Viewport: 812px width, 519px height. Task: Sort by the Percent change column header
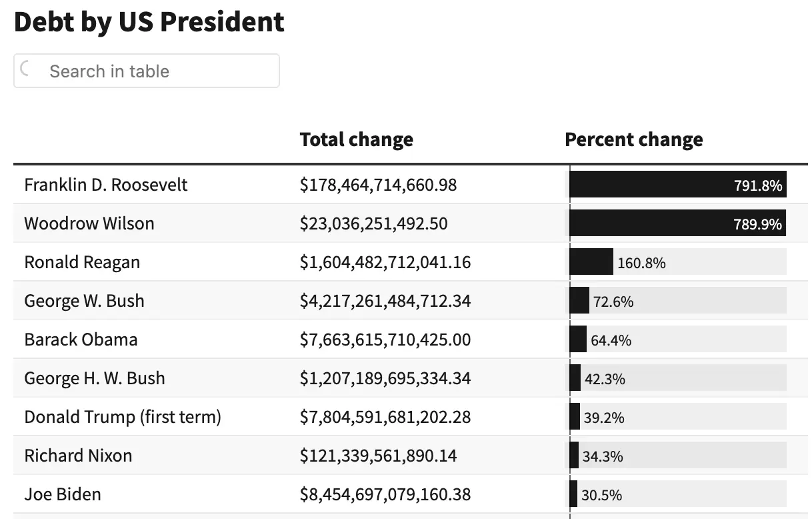(x=633, y=139)
